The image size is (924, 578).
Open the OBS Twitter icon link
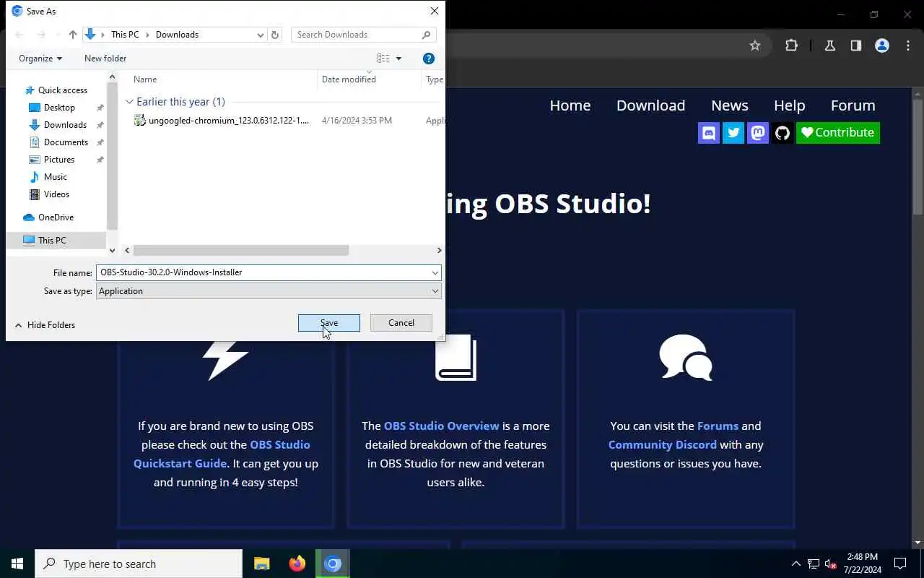pos(733,133)
